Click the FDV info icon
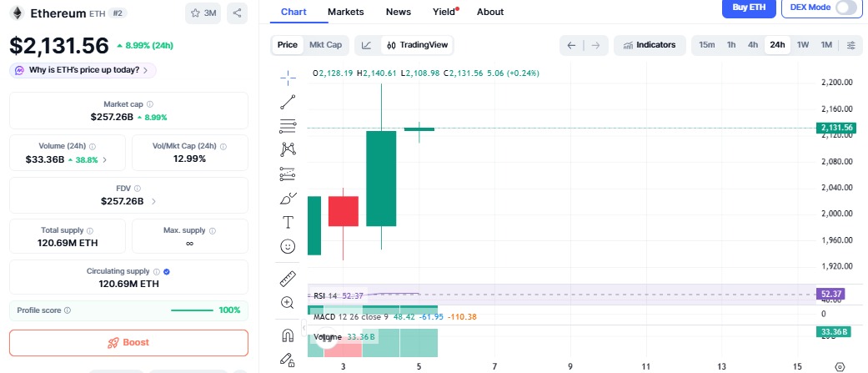Viewport: 868px width, 373px height. pyautogui.click(x=138, y=189)
